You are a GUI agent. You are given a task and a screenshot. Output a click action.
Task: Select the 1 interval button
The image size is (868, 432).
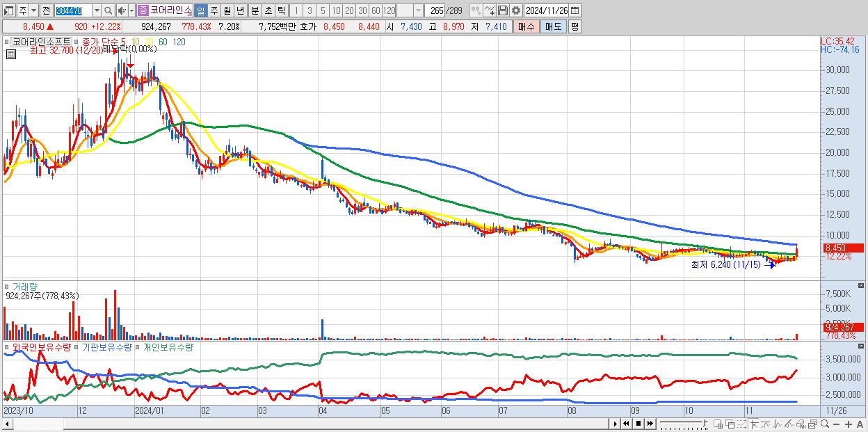coord(296,10)
